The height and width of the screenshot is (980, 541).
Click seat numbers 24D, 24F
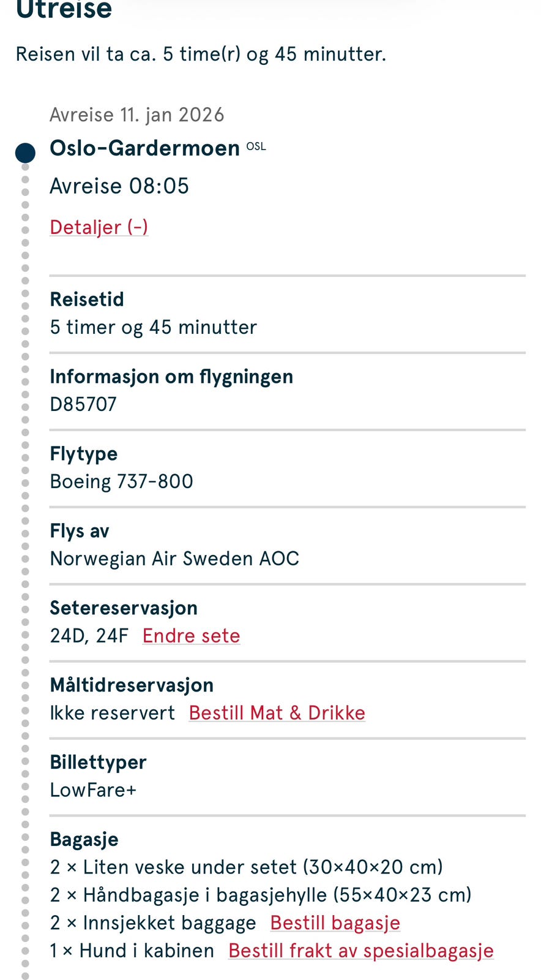coord(89,636)
